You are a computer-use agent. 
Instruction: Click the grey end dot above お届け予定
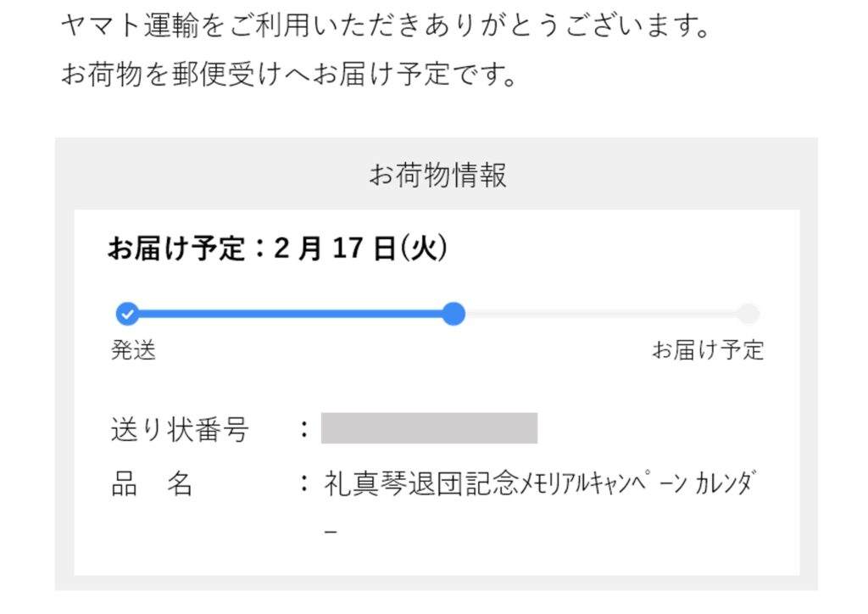point(748,315)
